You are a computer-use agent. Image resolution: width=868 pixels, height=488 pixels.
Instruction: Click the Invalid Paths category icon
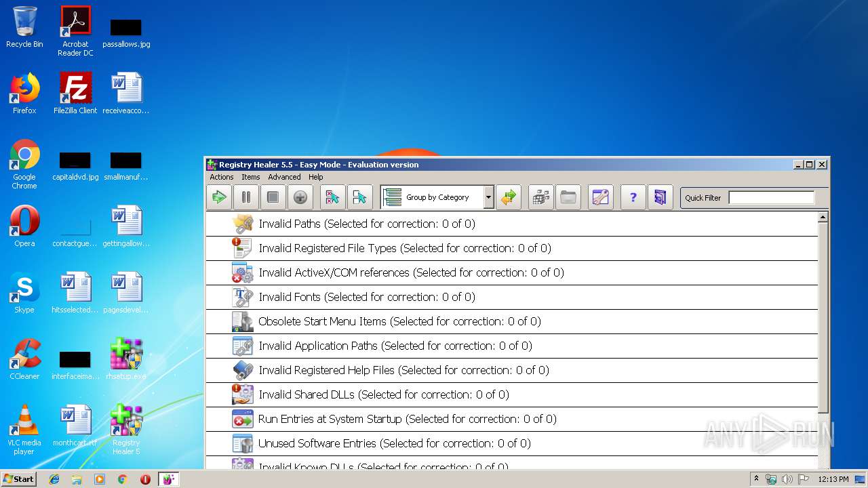pyautogui.click(x=242, y=224)
